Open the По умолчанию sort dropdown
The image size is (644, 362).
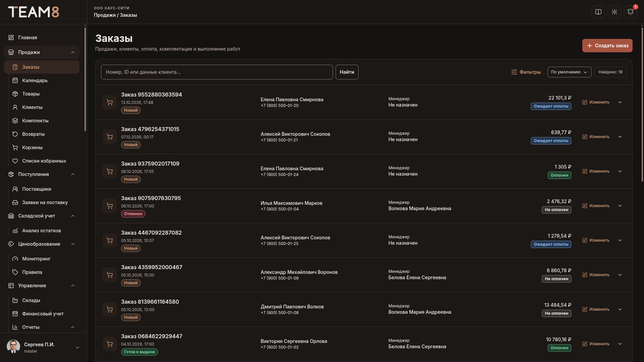[x=569, y=72]
